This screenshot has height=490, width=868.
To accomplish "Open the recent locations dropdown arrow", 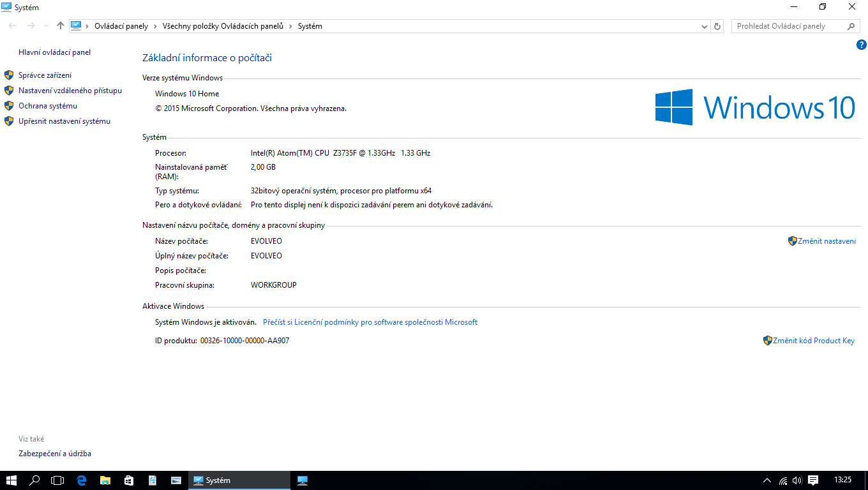I will 46,26.
